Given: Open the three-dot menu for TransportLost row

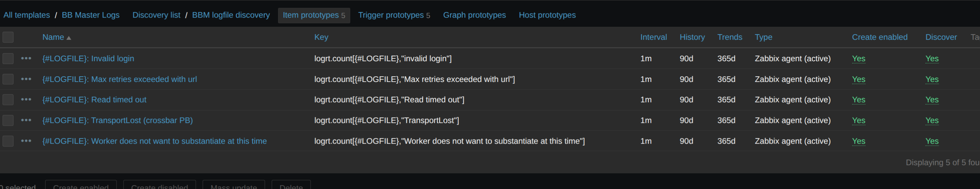Looking at the screenshot, I should (x=26, y=120).
